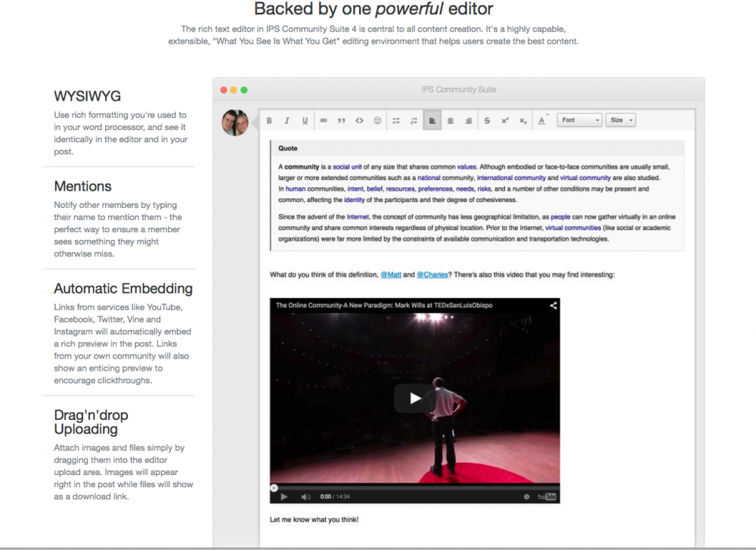Apply italic formatting
The image size is (756, 550).
point(287,120)
